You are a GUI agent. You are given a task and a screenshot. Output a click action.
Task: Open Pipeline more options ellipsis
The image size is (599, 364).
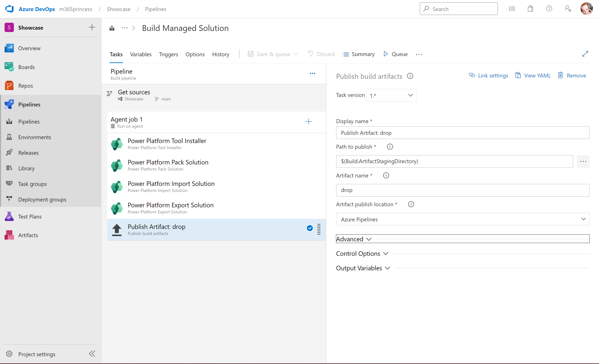click(312, 73)
